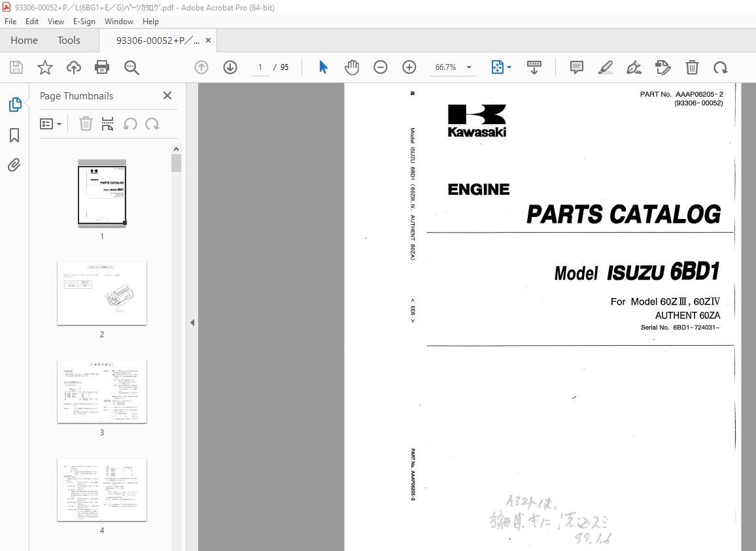Open the find text search tool
The image size is (756, 551).
pyautogui.click(x=131, y=67)
